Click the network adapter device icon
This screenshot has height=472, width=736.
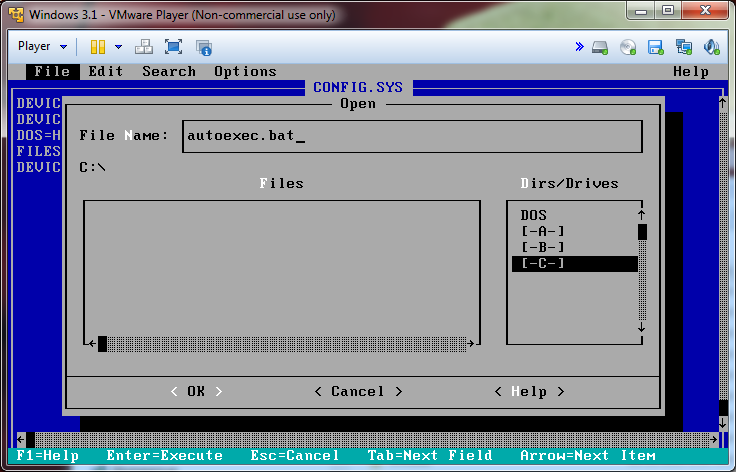(x=684, y=47)
